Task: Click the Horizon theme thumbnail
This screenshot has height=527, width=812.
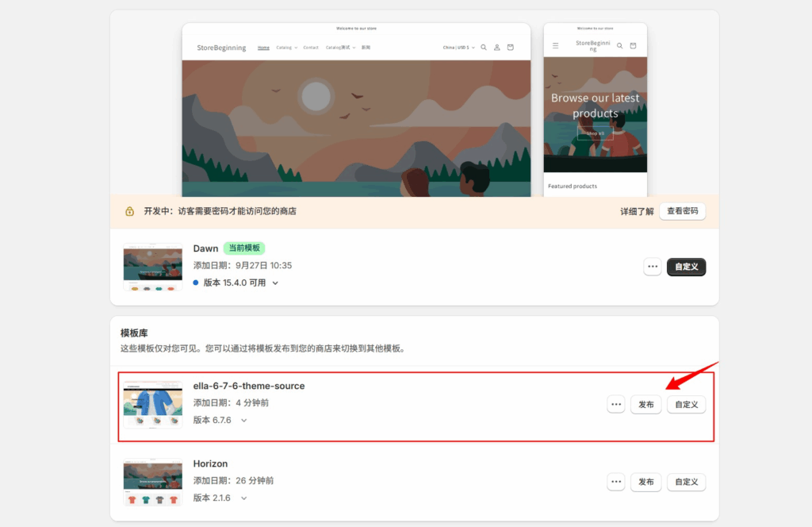Action: 153,482
